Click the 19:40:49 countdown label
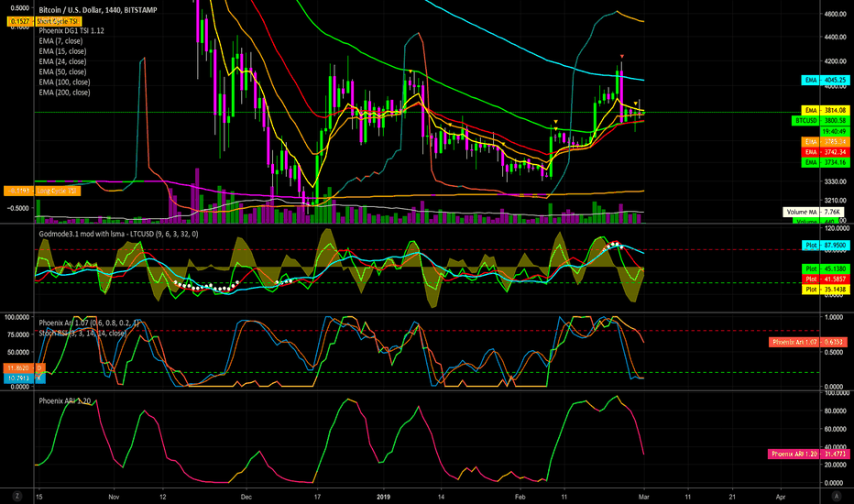This screenshot has width=854, height=504. [834, 131]
